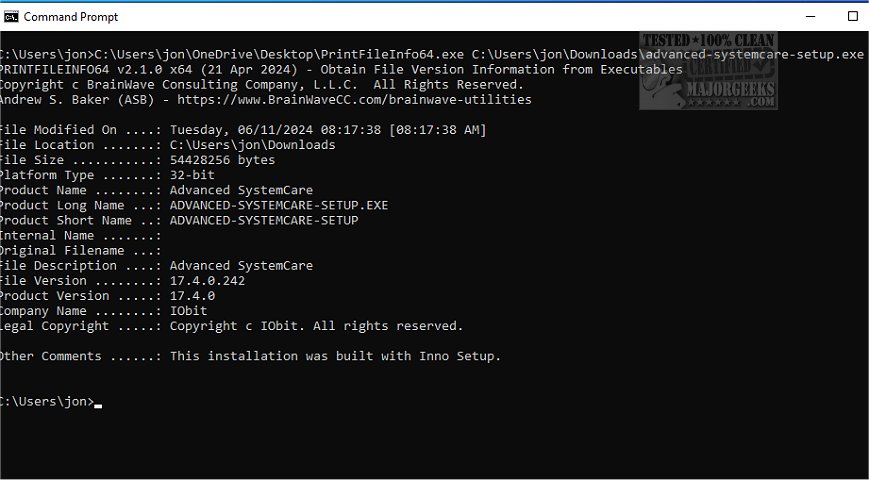Click the BrainWave Consulting Company copyright line

tap(260, 85)
